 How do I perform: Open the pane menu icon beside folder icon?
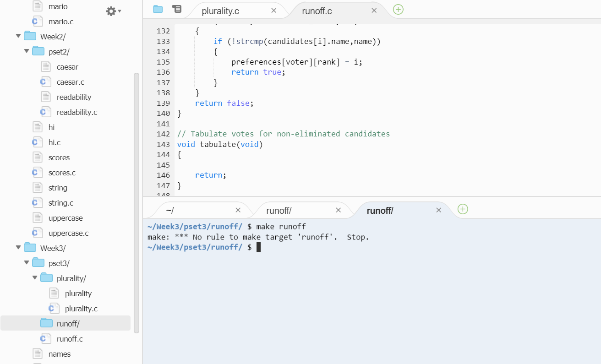tap(176, 9)
